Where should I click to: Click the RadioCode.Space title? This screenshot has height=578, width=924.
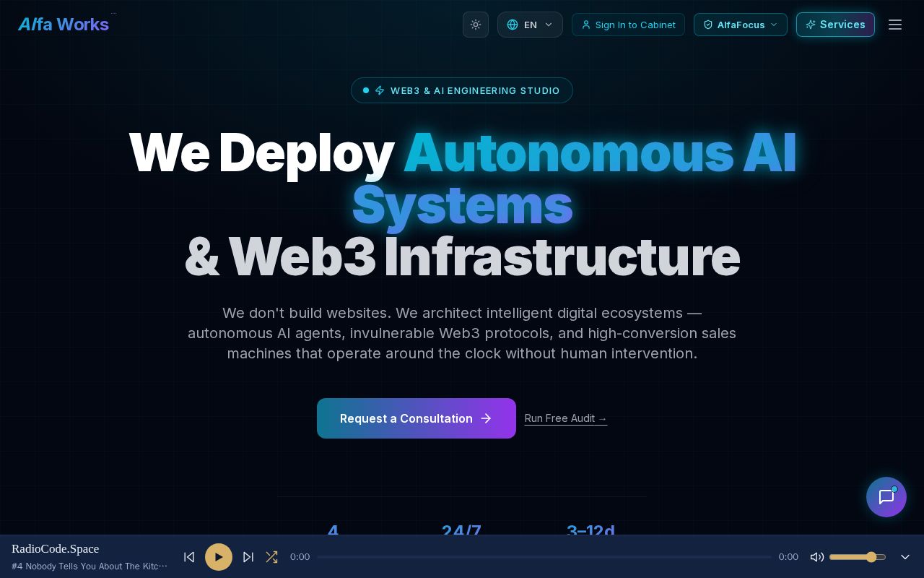click(56, 549)
